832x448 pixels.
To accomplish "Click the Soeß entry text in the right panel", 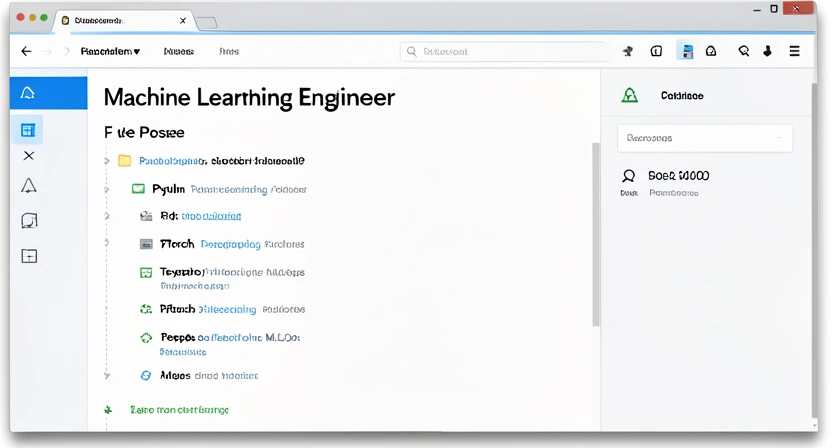I will (x=679, y=176).
